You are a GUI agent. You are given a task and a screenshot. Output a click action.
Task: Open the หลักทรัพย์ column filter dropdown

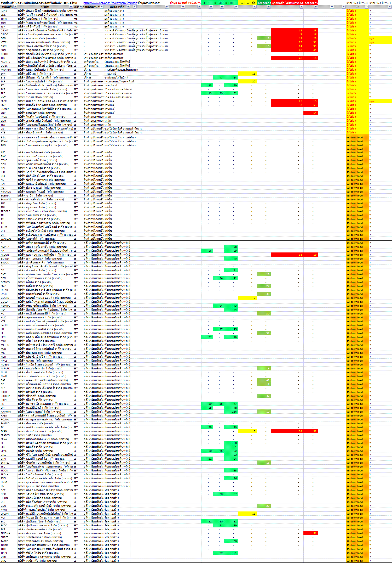[x=15, y=7]
